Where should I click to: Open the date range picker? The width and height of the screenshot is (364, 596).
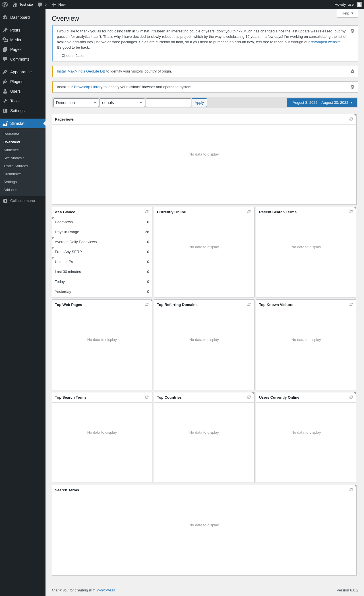[x=322, y=103]
